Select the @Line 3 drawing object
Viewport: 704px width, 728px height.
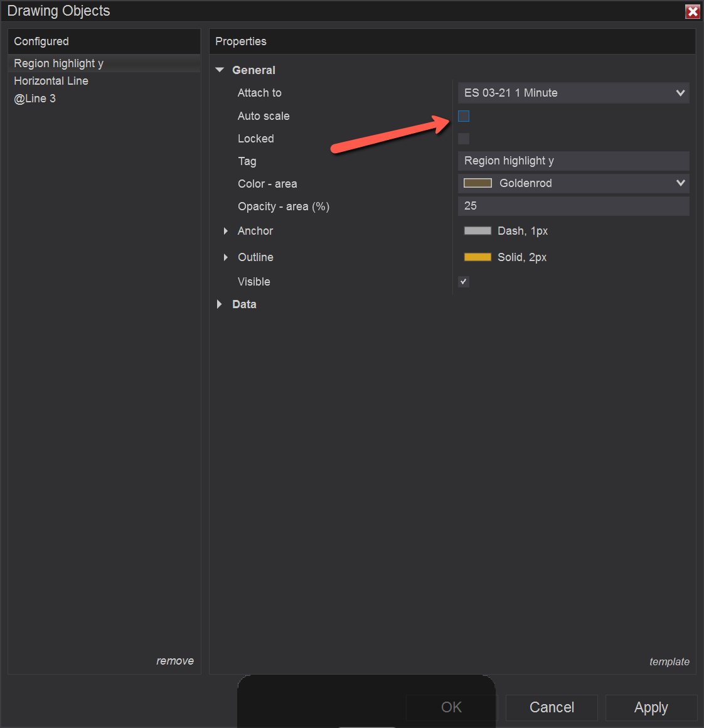pyautogui.click(x=35, y=99)
